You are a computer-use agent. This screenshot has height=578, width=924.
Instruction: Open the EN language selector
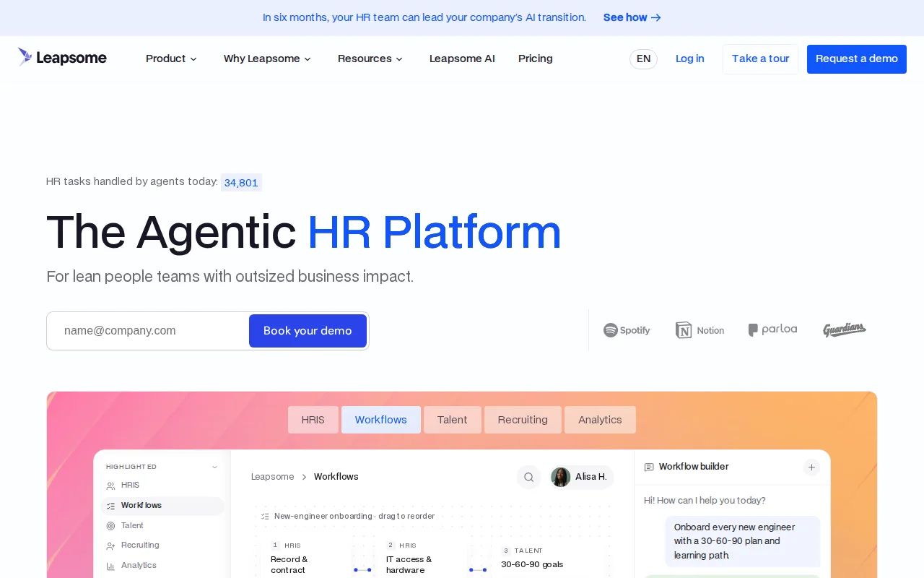643,59
